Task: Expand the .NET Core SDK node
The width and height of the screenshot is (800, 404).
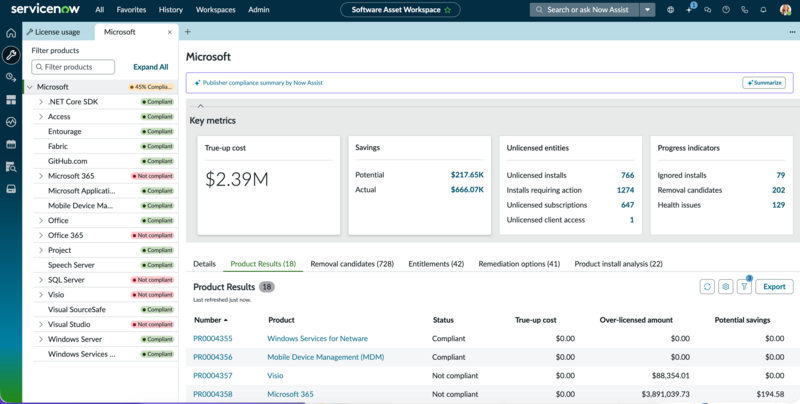Action: tap(41, 102)
